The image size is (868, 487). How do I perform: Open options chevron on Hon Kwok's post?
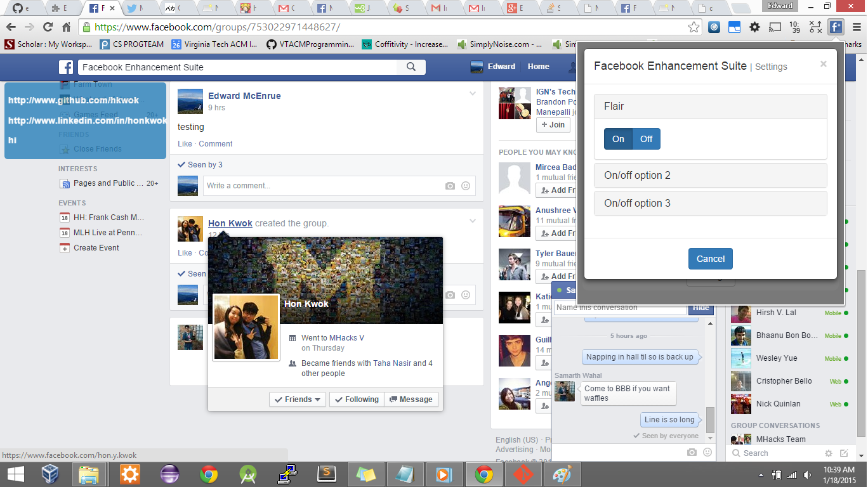point(473,221)
